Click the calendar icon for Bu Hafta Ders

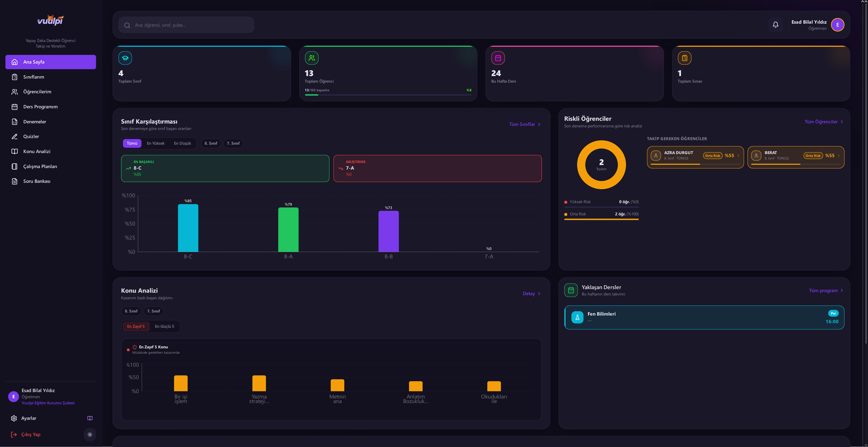tap(498, 58)
